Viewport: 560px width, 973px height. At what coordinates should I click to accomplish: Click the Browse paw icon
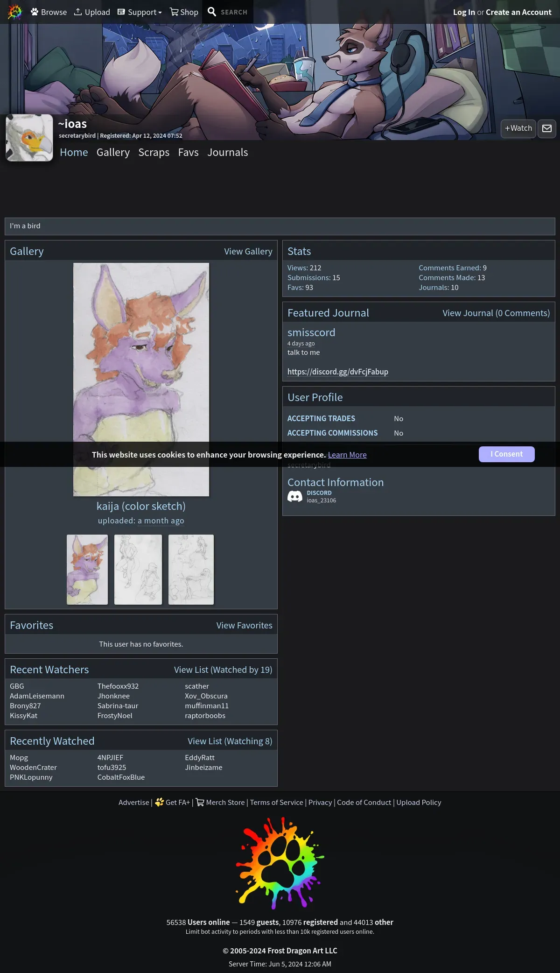35,12
